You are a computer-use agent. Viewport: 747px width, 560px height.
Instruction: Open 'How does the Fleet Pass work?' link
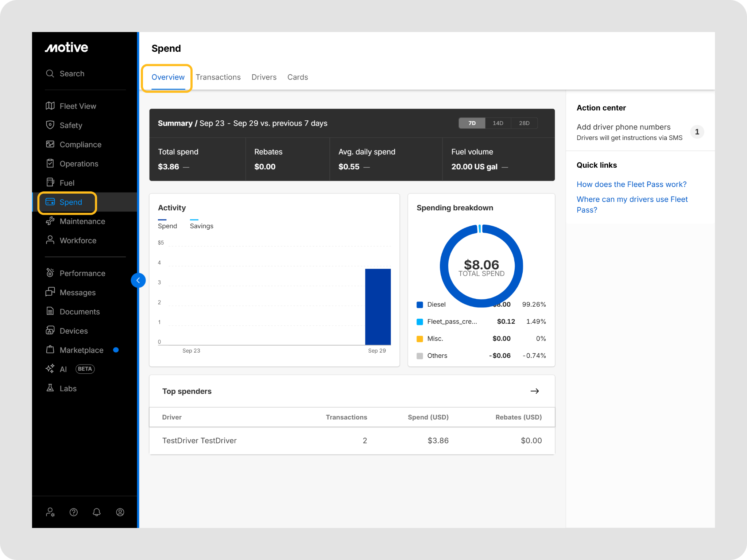point(632,184)
